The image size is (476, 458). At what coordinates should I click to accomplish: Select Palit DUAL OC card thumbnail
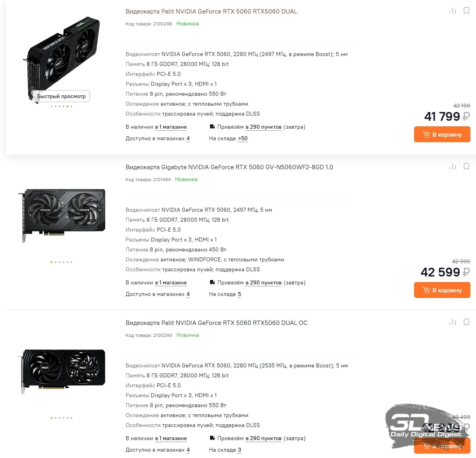64,371
